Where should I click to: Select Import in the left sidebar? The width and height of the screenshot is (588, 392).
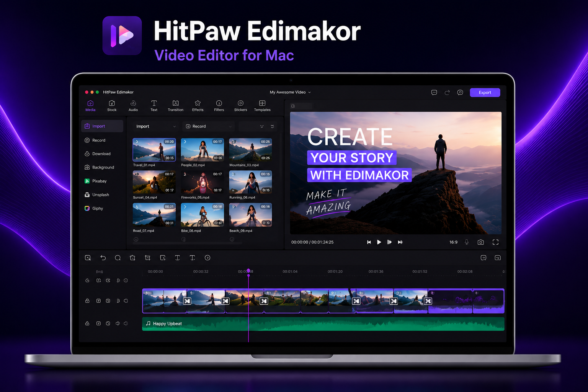pyautogui.click(x=102, y=126)
